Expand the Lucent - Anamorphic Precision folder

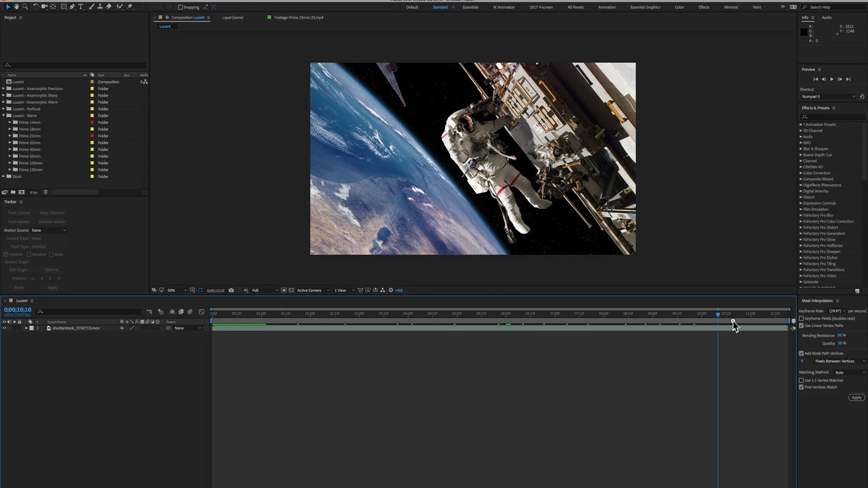(4, 89)
